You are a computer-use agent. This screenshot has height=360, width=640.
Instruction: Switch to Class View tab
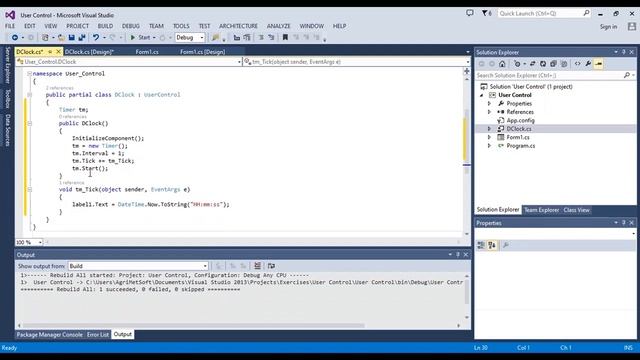click(x=576, y=210)
